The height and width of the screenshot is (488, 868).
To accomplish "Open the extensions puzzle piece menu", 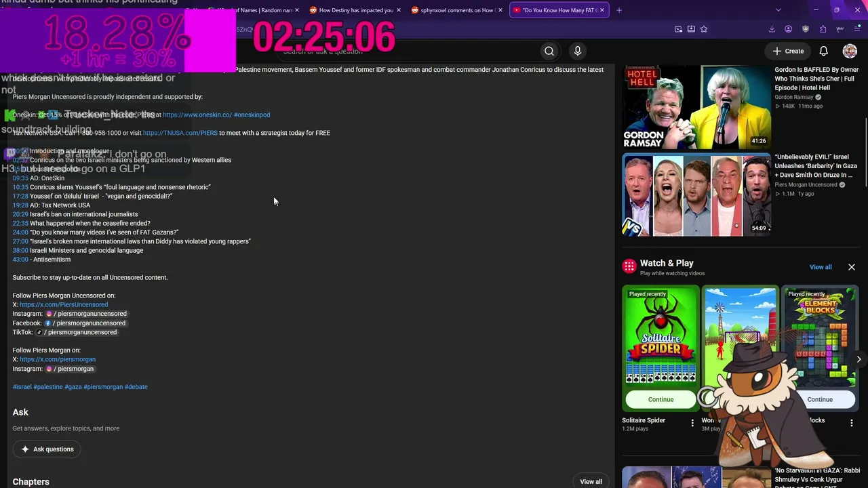I will click(823, 29).
